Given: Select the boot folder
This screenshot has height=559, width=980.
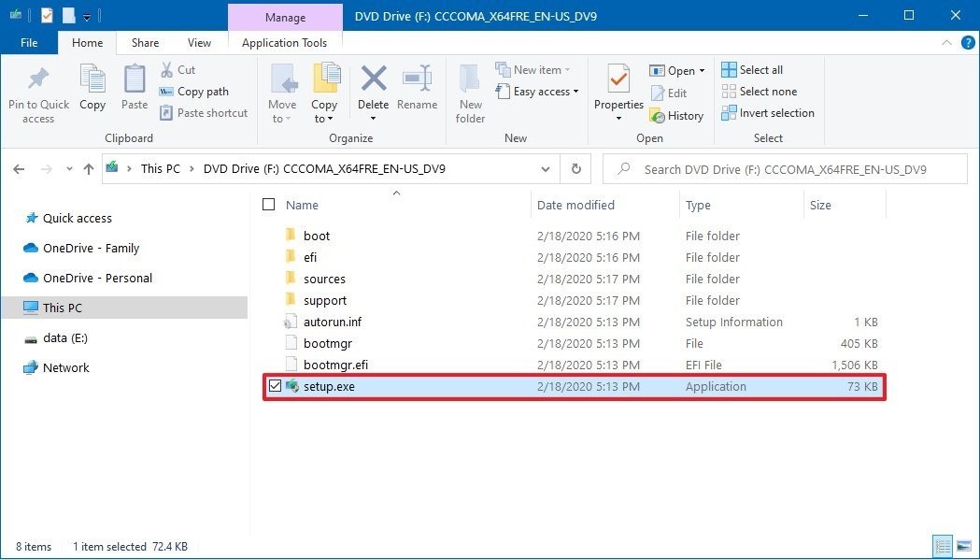Looking at the screenshot, I should [317, 236].
